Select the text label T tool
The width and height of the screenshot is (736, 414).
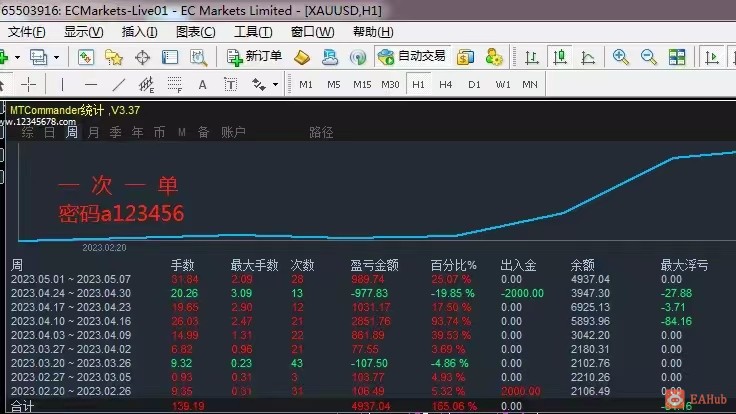[230, 84]
